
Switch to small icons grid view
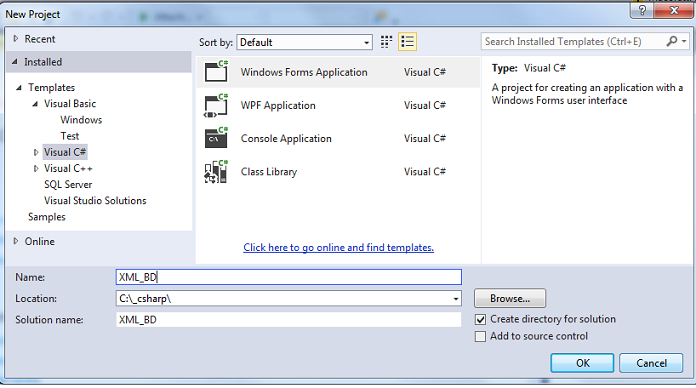click(x=387, y=42)
